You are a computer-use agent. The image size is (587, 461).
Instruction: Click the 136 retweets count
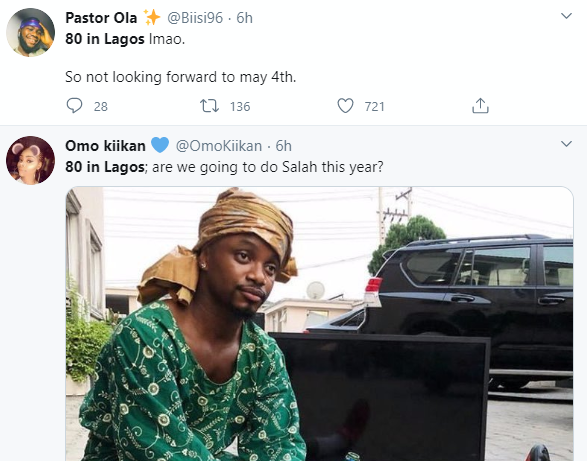click(x=240, y=106)
